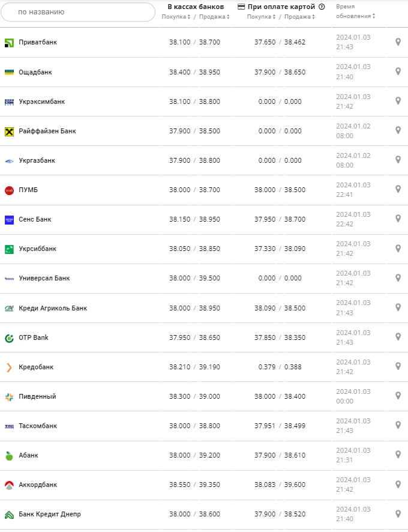Click the 'по названию' search field
The image size is (408, 532).
pos(78,12)
